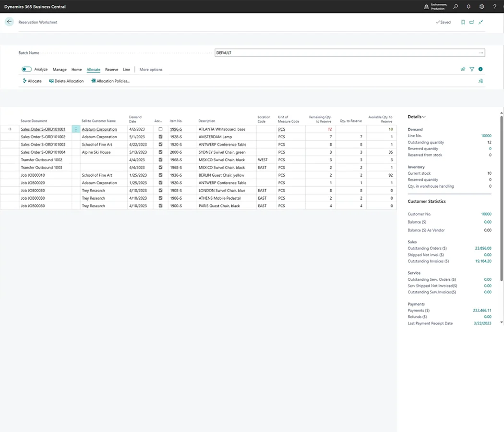Open More options menu
This screenshot has width=504, height=432.
click(x=151, y=70)
